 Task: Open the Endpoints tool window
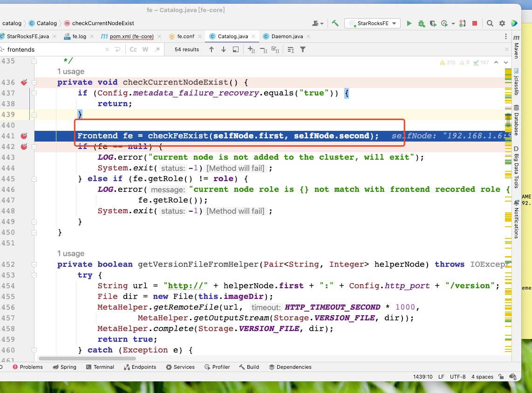[140, 367]
